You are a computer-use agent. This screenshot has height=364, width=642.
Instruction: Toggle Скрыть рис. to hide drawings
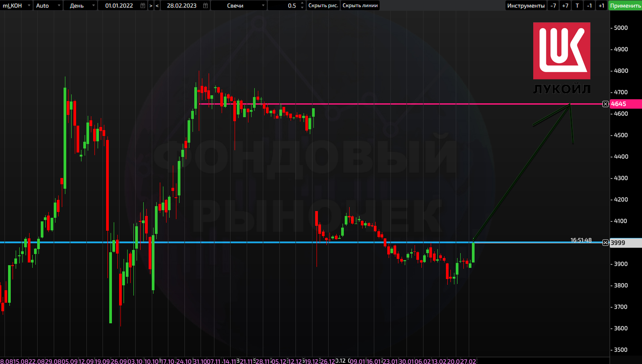[x=323, y=5]
